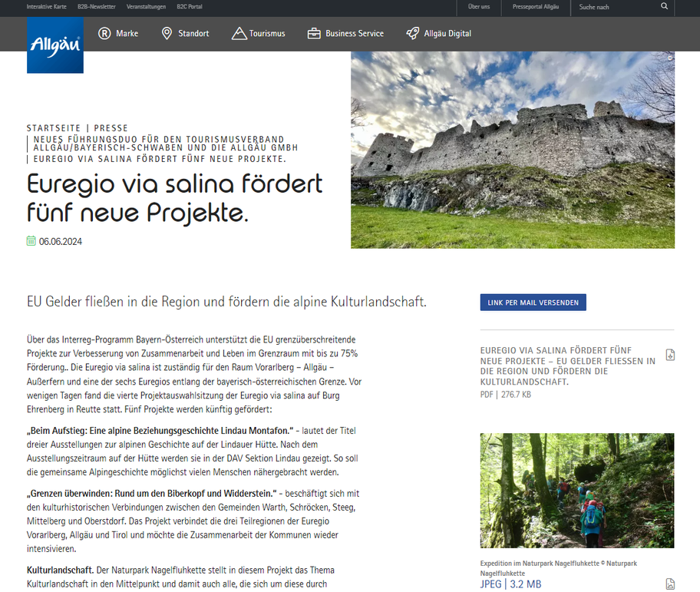
Task: Click the calendar icon beside 06.06.2024
Action: [31, 240]
